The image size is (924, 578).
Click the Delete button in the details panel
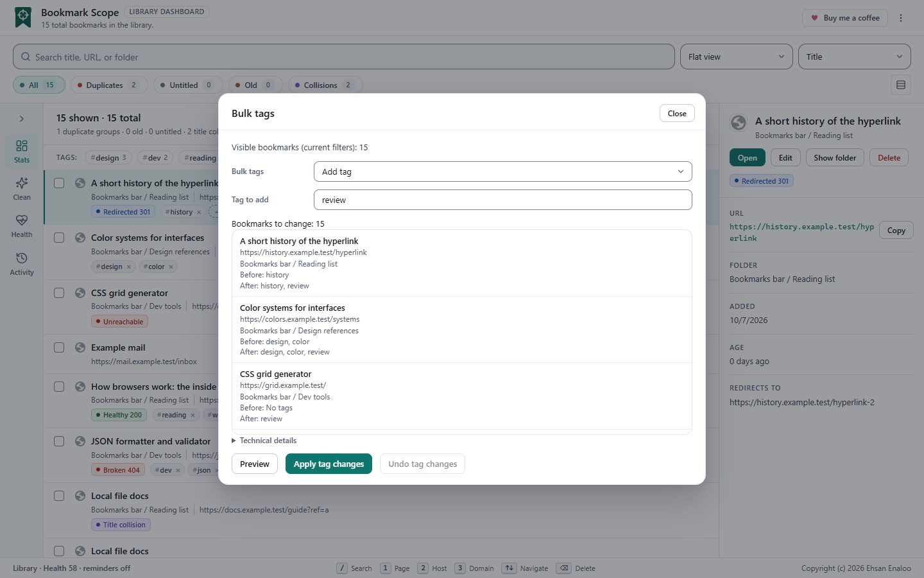[x=889, y=157]
